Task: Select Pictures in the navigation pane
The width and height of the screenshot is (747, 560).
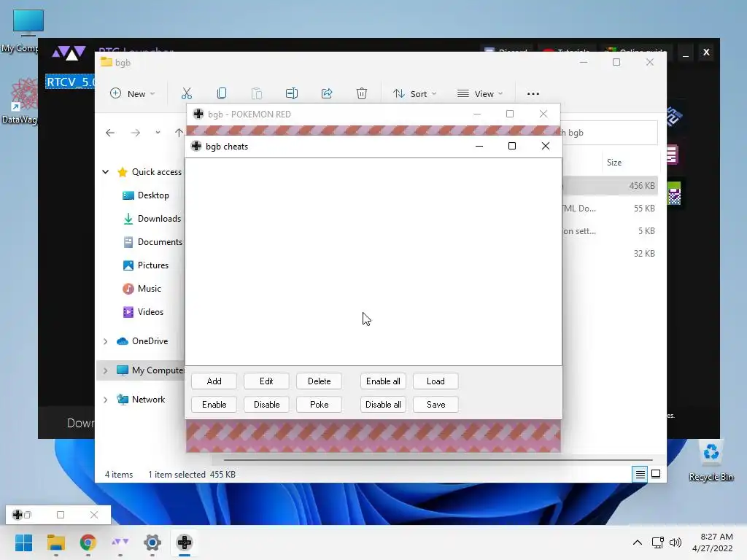Action: (153, 265)
